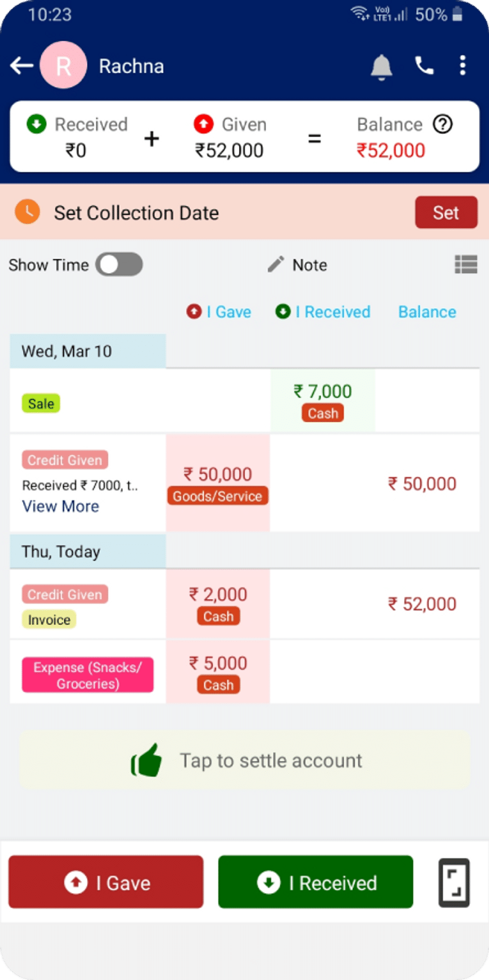489x980 pixels.
Task: Tap Rachna's profile avatar
Action: pos(64,66)
